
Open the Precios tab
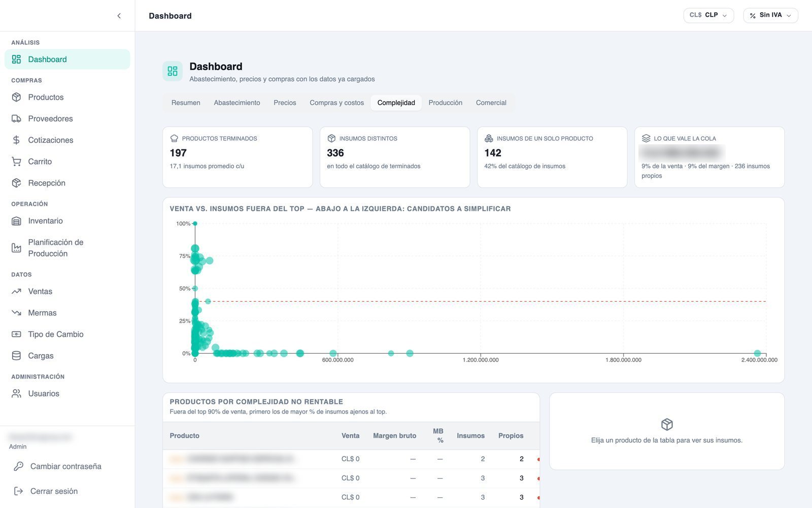tap(285, 103)
